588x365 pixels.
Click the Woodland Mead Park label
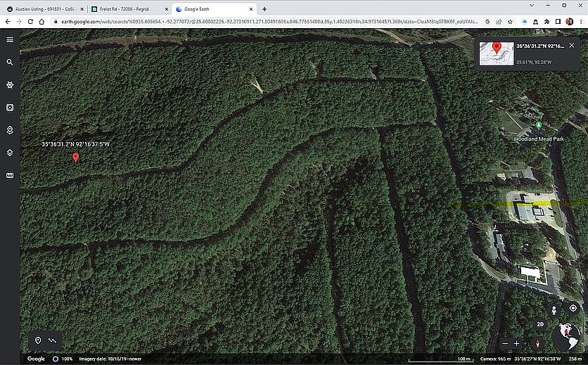[x=539, y=139]
